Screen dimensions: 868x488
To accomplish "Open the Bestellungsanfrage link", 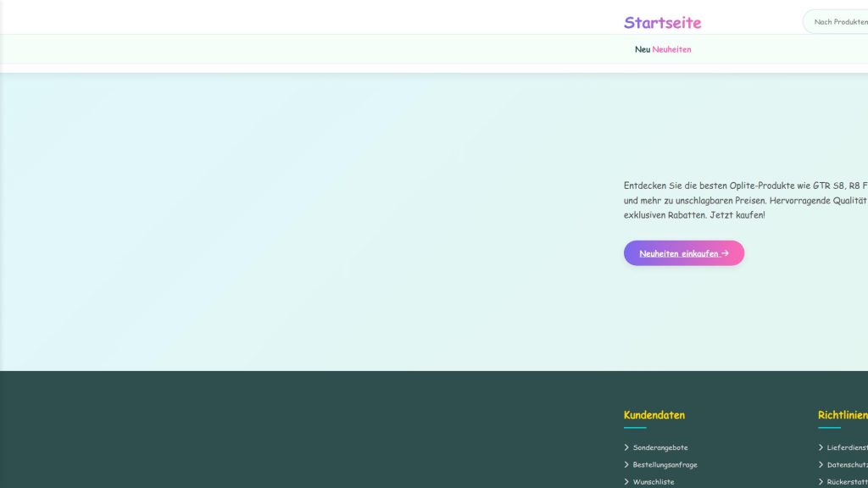I will point(665,464).
